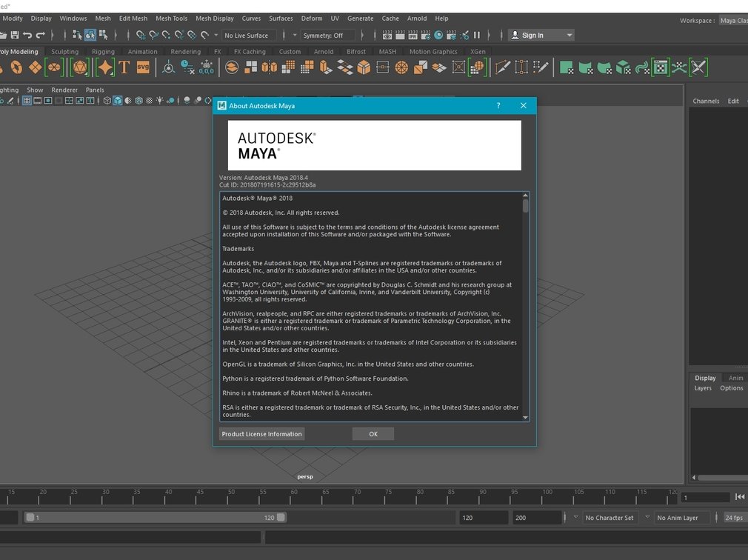The width and height of the screenshot is (748, 560).
Task: Click the use all lights bulb icon
Action: tap(159, 100)
